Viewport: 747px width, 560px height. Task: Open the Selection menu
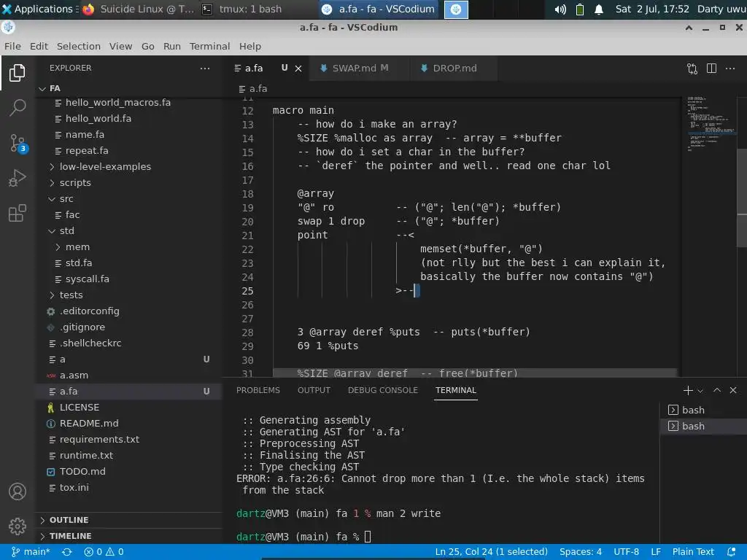tap(79, 46)
